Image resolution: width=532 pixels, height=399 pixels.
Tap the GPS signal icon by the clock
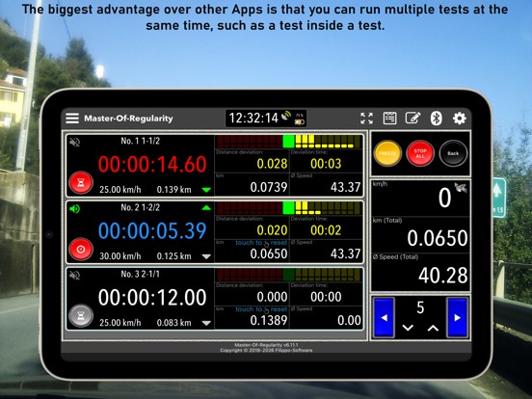tap(286, 116)
